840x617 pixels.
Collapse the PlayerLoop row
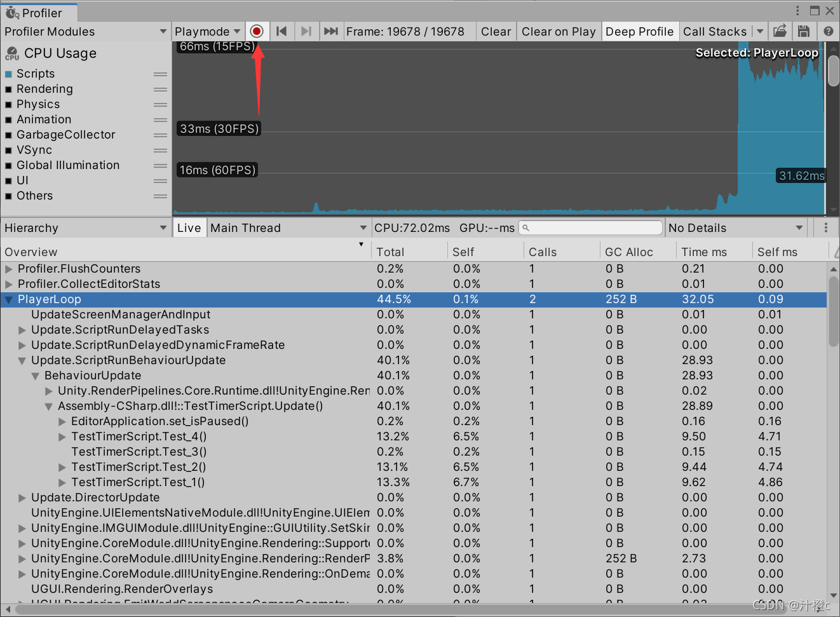click(x=9, y=299)
